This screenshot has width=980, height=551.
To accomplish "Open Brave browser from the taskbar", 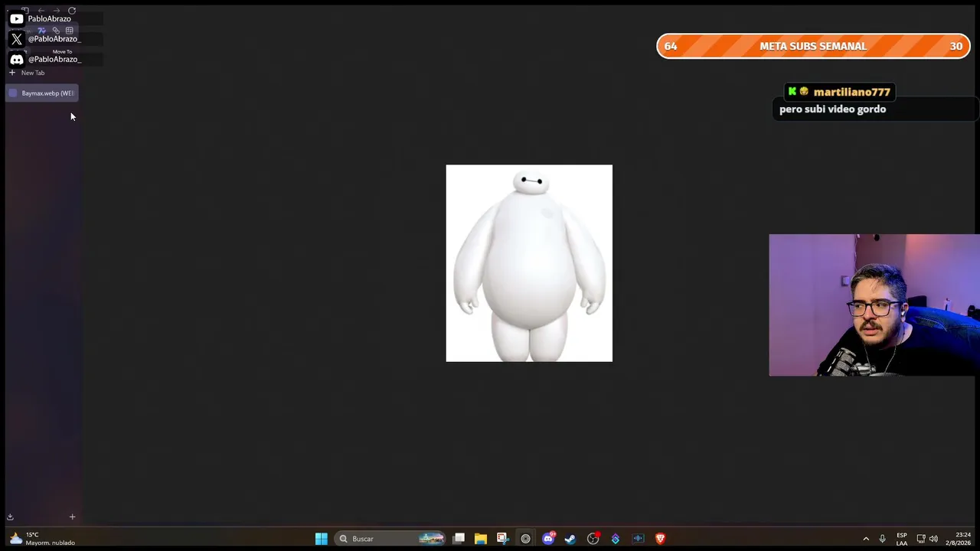I will [x=660, y=539].
